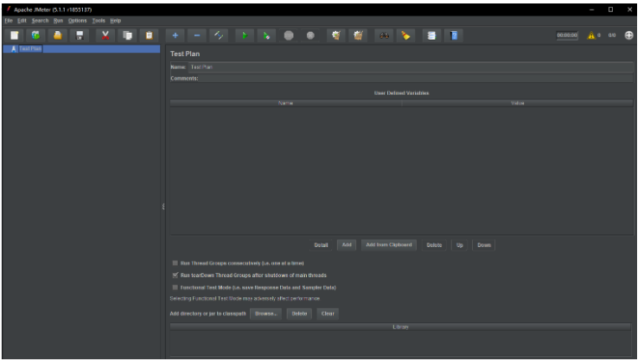Click the 0/0 active threads counter
Screen dimensions: 644x361
612,35
